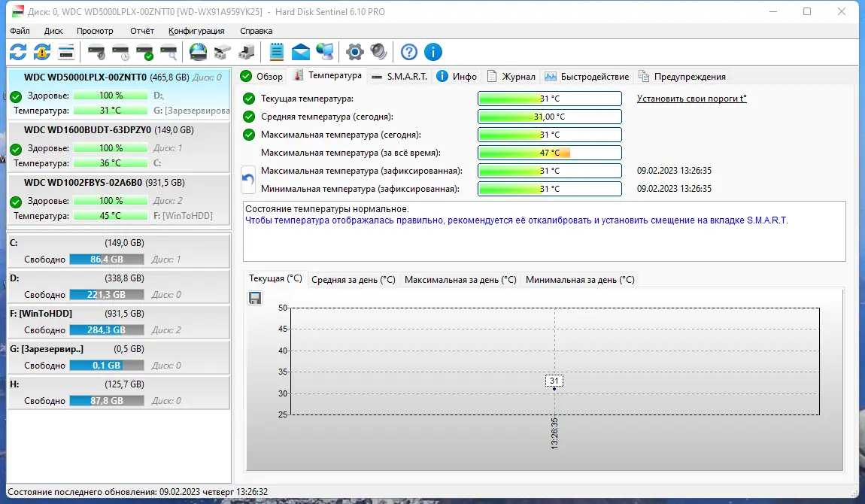Reset recorded temperatures with circular arrow button
865x504 pixels.
tap(249, 180)
